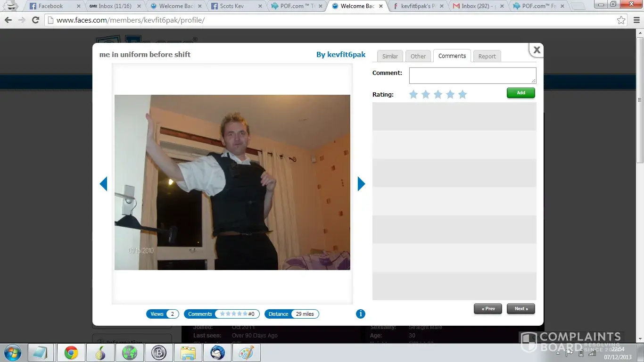Screen dimensions: 644x362
Task: Reload the page in Chrome
Action: coord(35,20)
